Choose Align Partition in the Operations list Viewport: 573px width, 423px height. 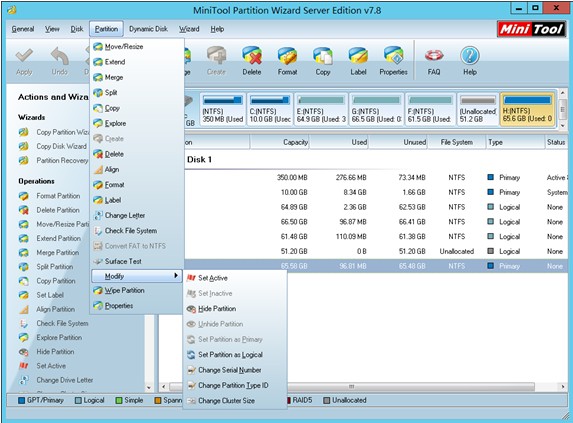coord(47,309)
